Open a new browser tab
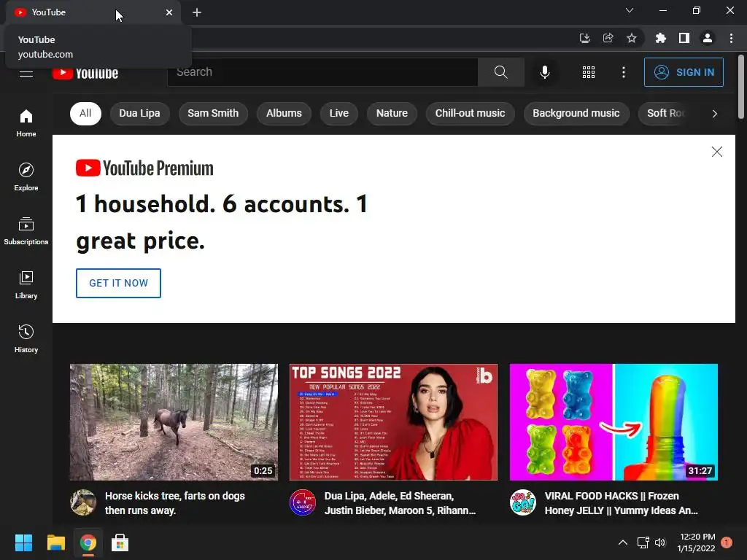Viewport: 747px width, 560px height. click(197, 12)
